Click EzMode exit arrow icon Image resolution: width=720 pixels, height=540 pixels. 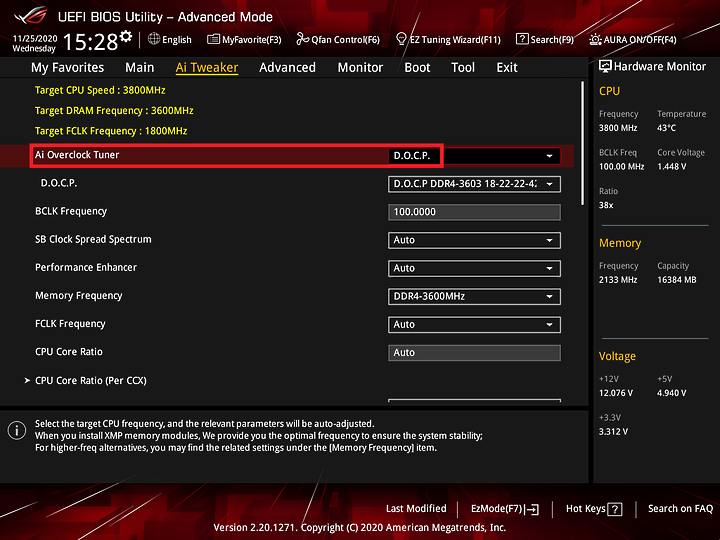[532, 509]
